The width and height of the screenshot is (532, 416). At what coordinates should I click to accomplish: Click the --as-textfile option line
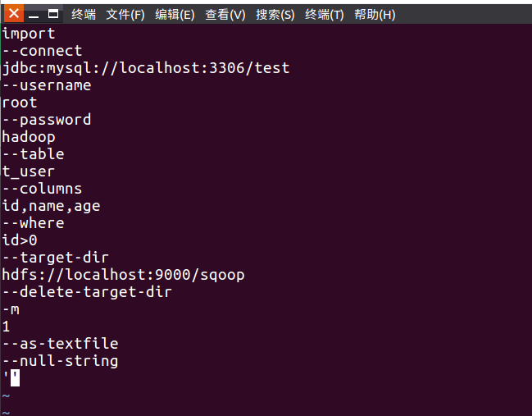[x=60, y=344]
